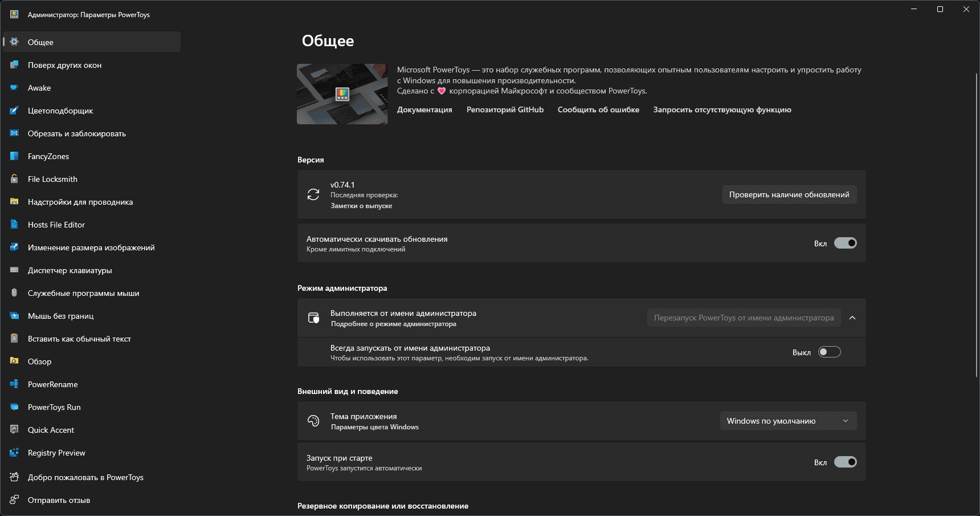This screenshot has width=980, height=516.
Task: Click the palette icon beside Тема приложения
Action: point(313,421)
